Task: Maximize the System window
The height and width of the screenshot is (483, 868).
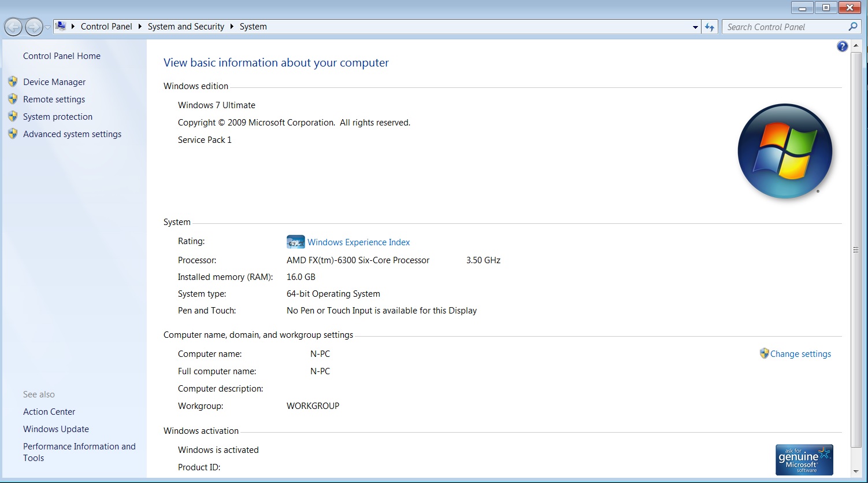Action: [826, 8]
